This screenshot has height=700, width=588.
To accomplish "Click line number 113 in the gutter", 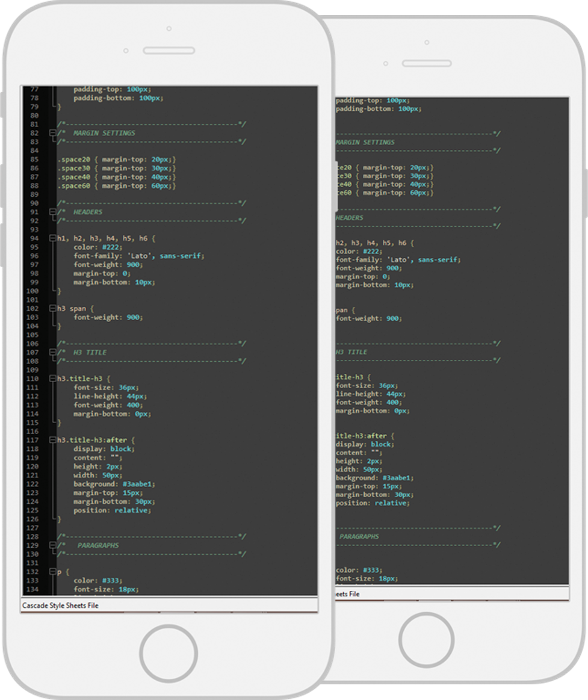I will click(32, 405).
